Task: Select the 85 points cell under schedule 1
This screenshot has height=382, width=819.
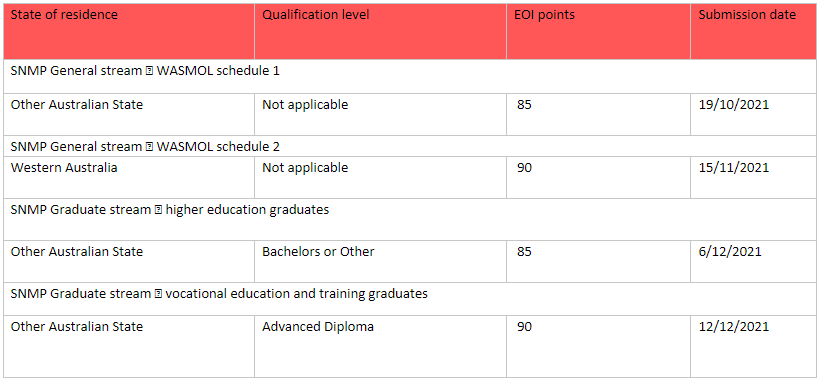Action: coord(598,114)
